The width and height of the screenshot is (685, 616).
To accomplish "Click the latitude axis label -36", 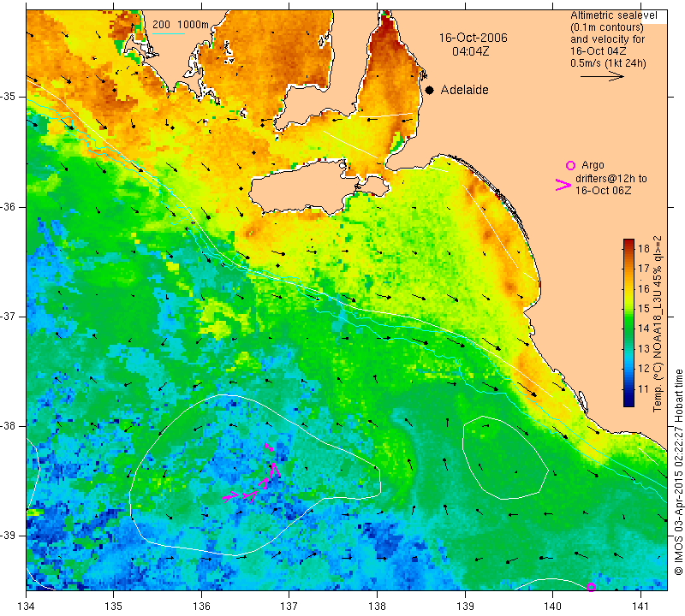I will click(x=8, y=206).
